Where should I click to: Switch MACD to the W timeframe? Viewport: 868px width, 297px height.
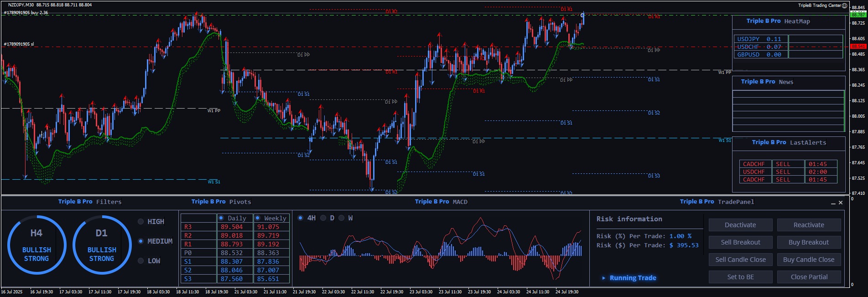click(342, 218)
